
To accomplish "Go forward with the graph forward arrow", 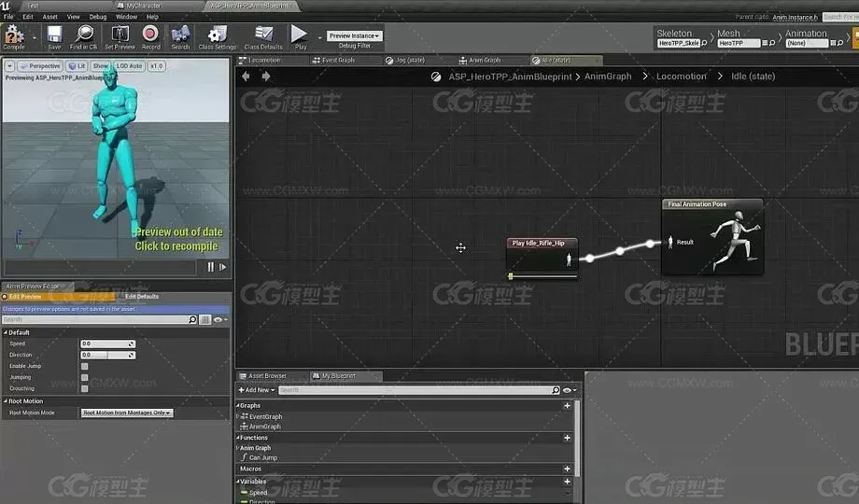I will (266, 77).
